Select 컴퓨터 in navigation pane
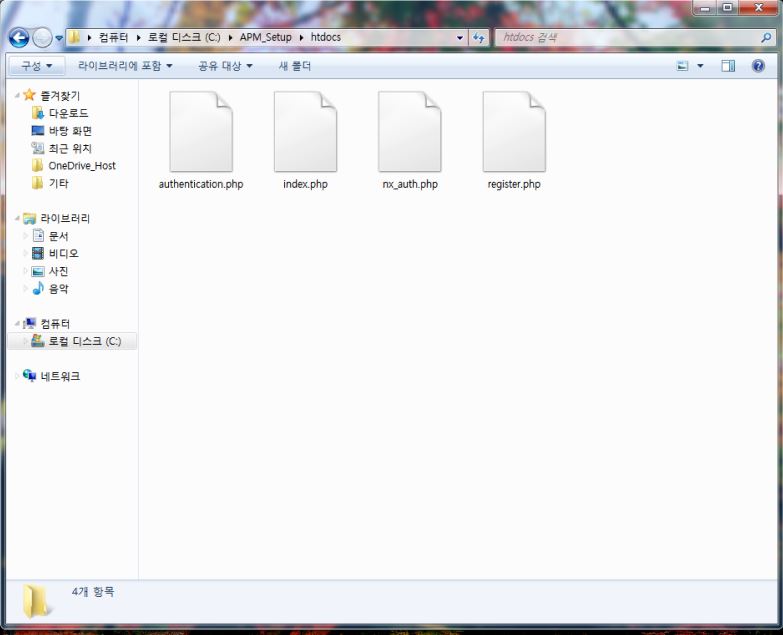 pyautogui.click(x=55, y=323)
